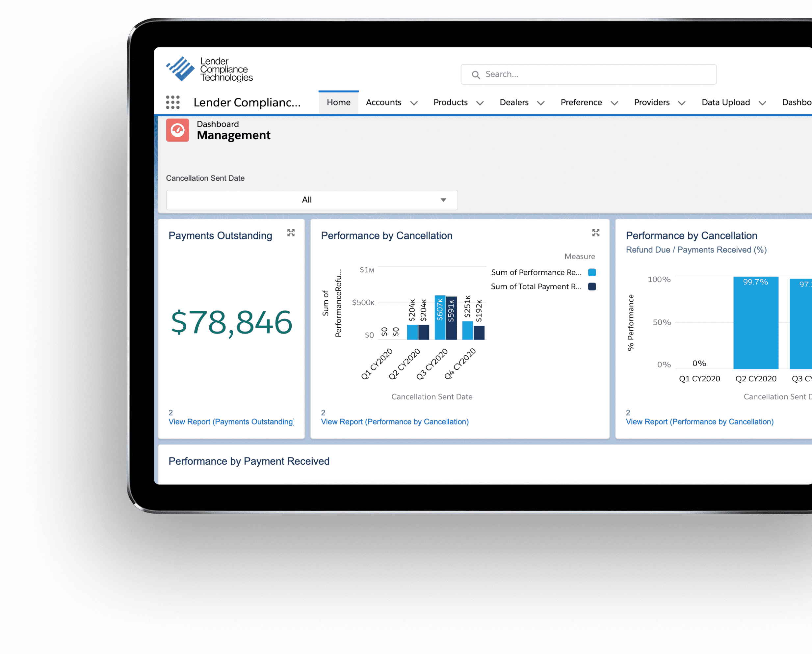View Report for Performance by Cancellation
This screenshot has width=812, height=654.
click(394, 421)
